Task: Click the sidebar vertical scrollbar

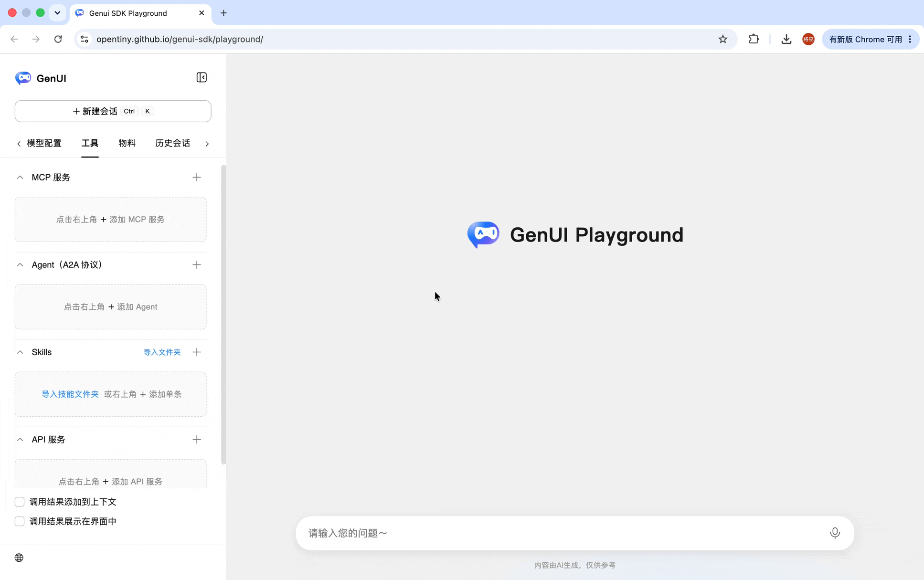Action: 223,314
